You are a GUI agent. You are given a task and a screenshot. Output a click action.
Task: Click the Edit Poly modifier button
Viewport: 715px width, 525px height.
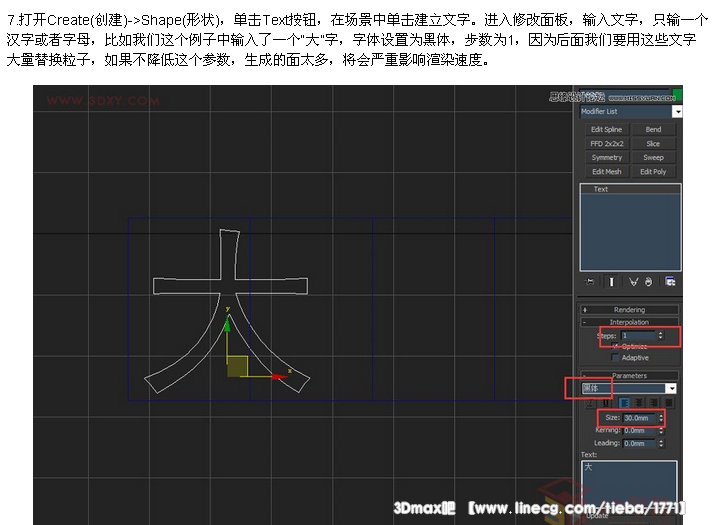click(x=653, y=172)
